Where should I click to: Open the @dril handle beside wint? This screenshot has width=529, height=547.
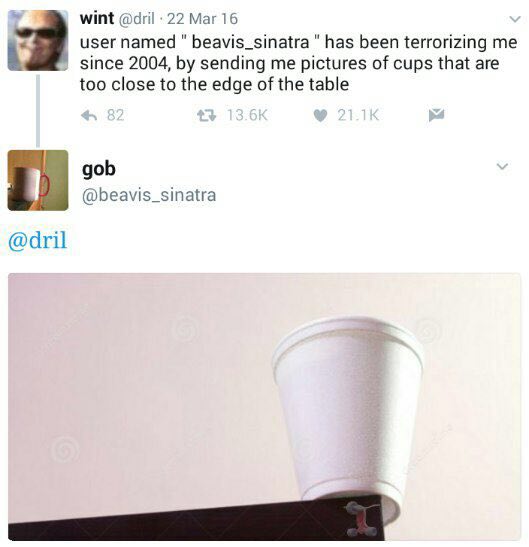pyautogui.click(x=137, y=18)
